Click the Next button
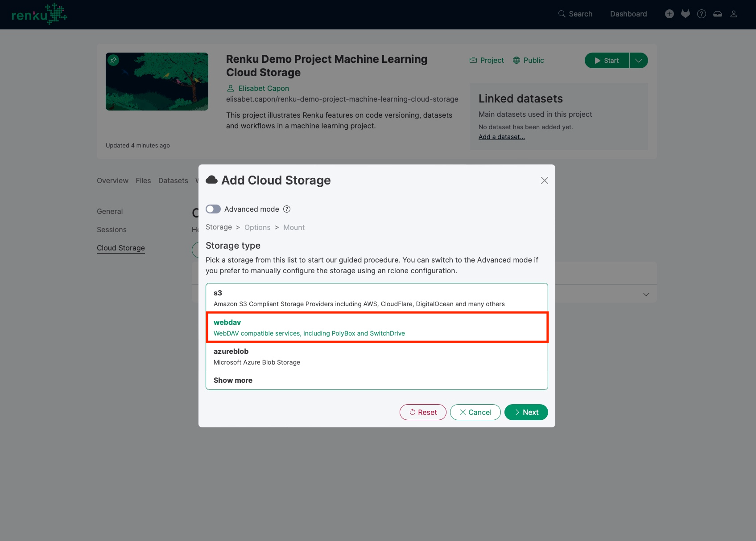Image resolution: width=756 pixels, height=541 pixels. (x=526, y=412)
